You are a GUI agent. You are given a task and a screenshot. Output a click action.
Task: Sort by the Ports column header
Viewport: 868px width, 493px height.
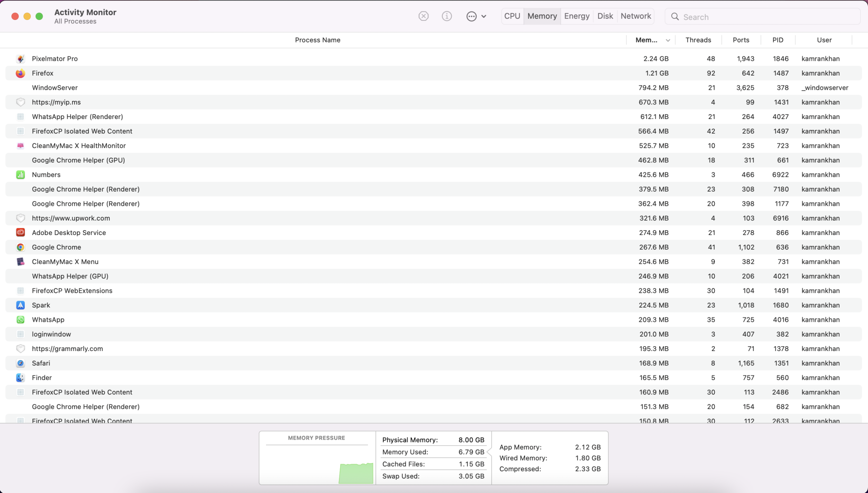pyautogui.click(x=741, y=40)
